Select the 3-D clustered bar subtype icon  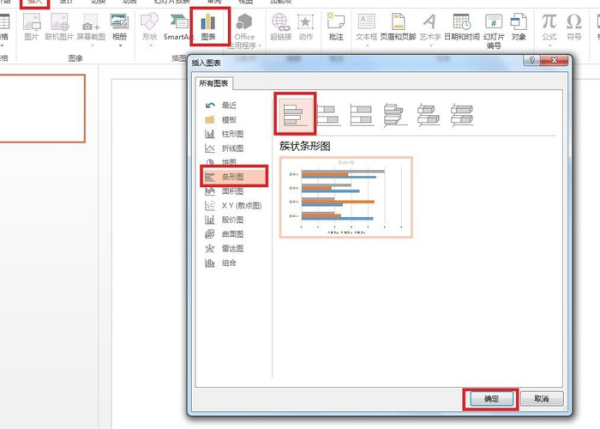[x=395, y=115]
